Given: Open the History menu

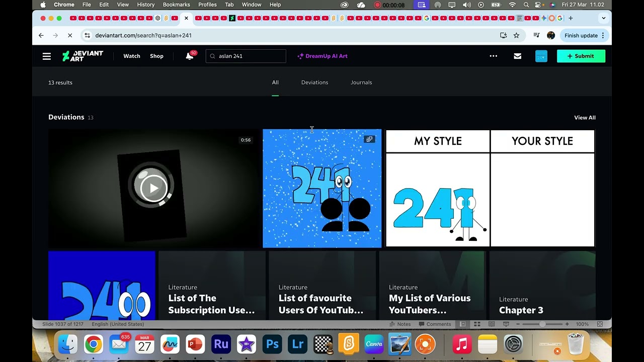Looking at the screenshot, I should [x=146, y=5].
